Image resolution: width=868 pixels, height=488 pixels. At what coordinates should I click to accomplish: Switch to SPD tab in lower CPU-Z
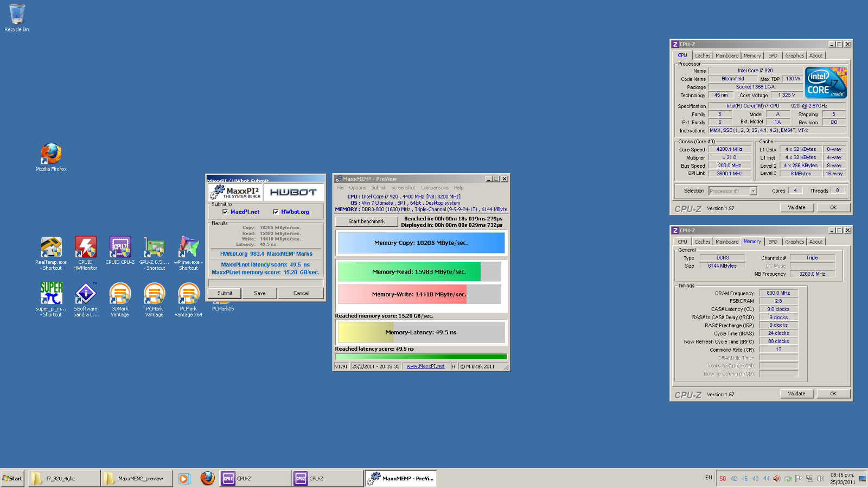(x=773, y=242)
